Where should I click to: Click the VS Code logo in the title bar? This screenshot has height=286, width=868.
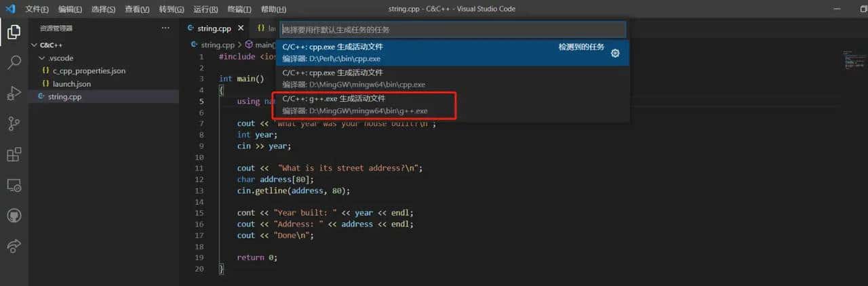[9, 9]
